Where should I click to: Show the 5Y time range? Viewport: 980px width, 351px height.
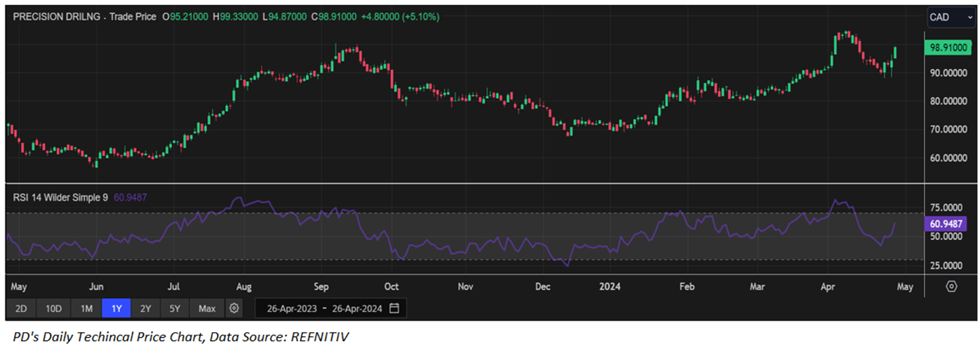[x=175, y=309]
